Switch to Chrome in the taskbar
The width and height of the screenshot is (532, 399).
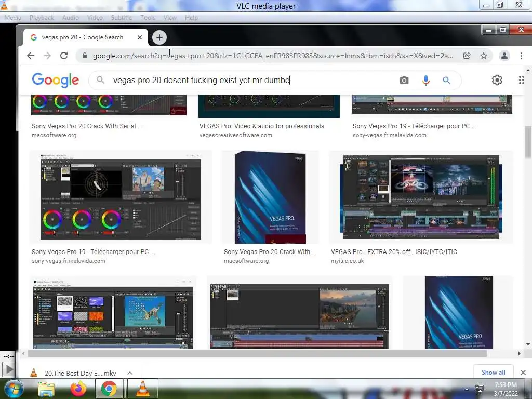[x=109, y=389]
